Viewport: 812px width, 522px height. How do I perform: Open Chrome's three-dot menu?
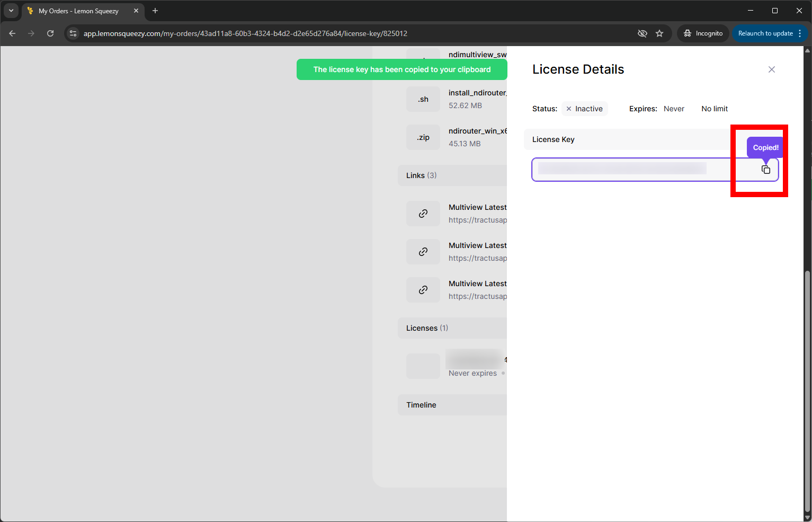click(x=800, y=33)
